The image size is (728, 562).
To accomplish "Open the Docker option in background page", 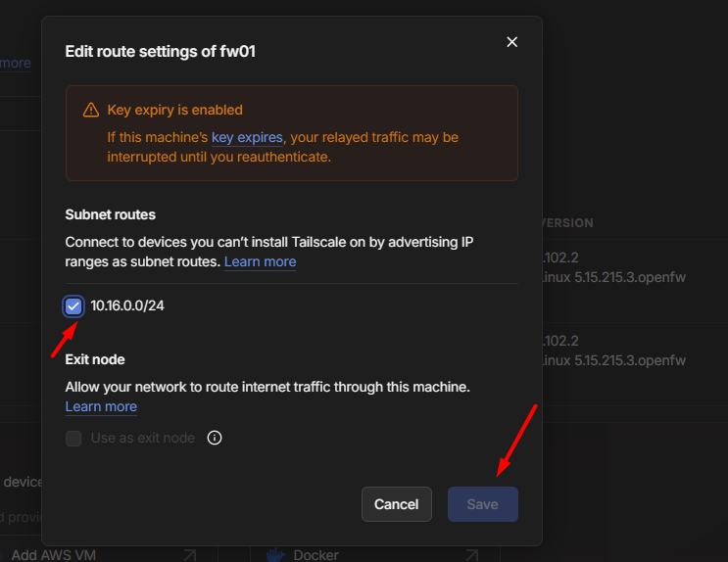I will [315, 555].
